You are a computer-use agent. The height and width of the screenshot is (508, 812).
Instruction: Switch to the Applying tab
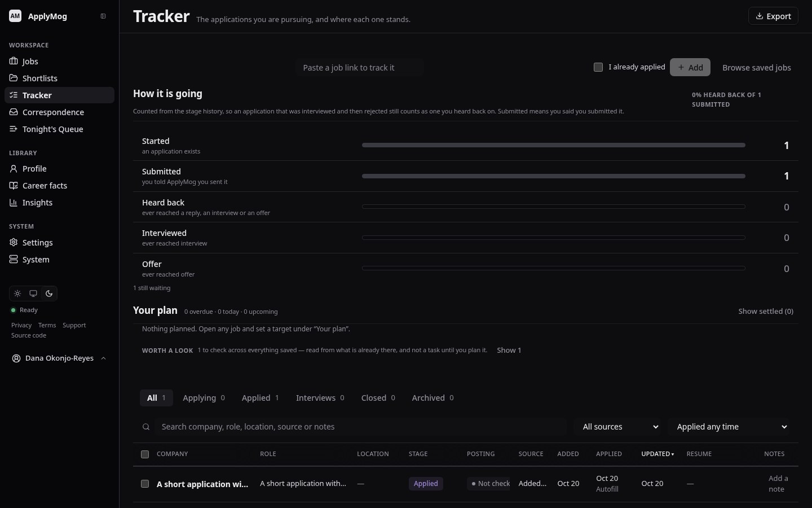coord(204,398)
